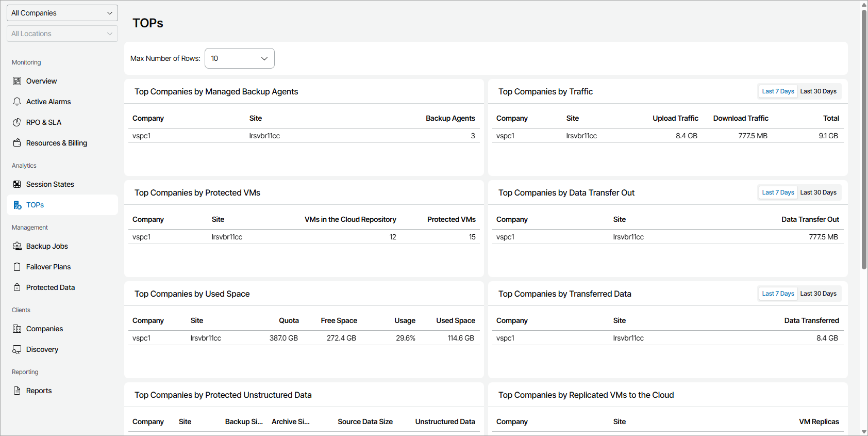Click the RPO & SLA pie-chart icon

point(17,122)
